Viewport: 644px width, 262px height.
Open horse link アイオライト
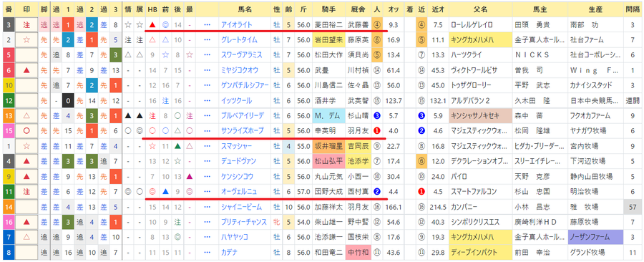pyautogui.click(x=236, y=25)
